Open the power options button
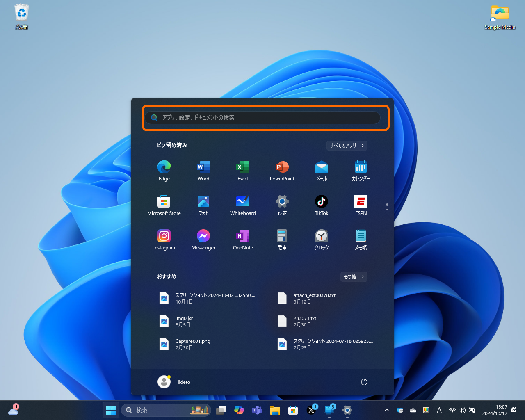525x420 pixels. (364, 382)
